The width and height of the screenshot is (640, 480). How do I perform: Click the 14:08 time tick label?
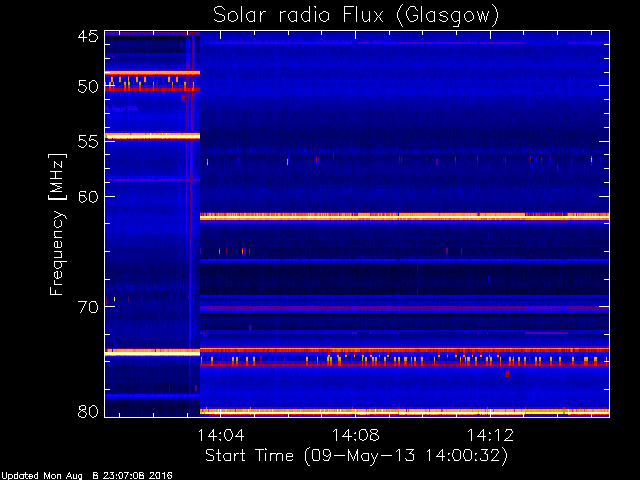tap(356, 435)
